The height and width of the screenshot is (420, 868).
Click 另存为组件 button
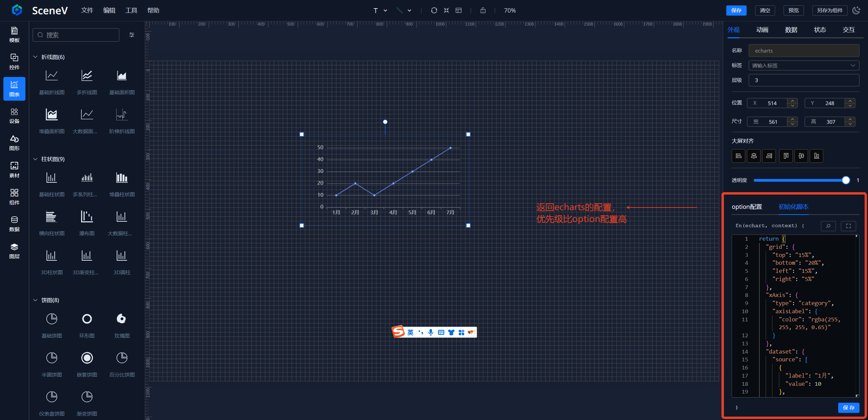(829, 11)
